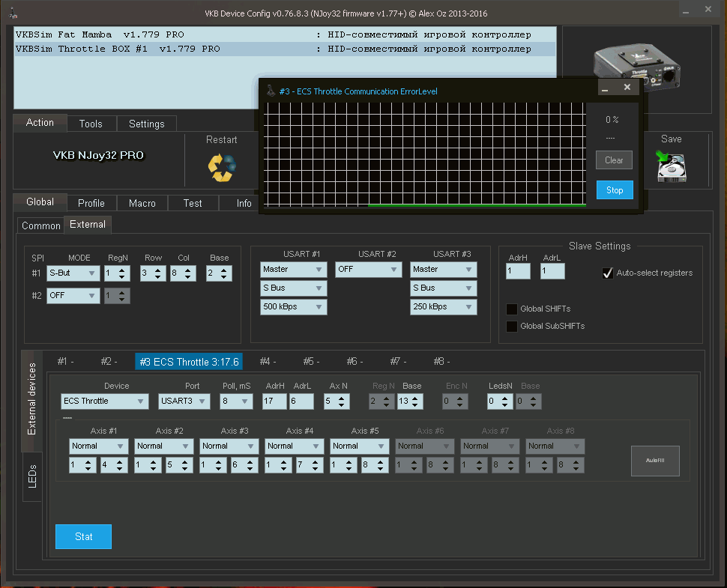Open Poll mS dropdown showing 8

[x=236, y=401]
